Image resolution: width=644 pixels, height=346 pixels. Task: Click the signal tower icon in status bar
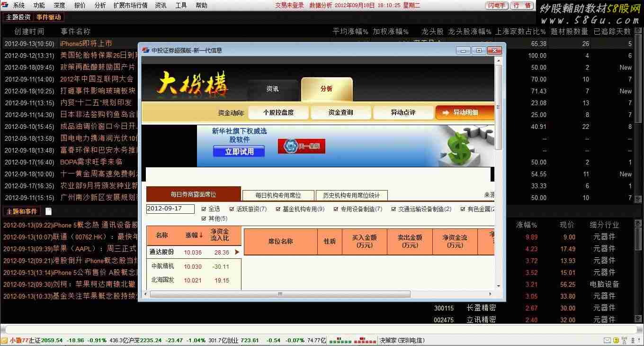tap(624, 340)
